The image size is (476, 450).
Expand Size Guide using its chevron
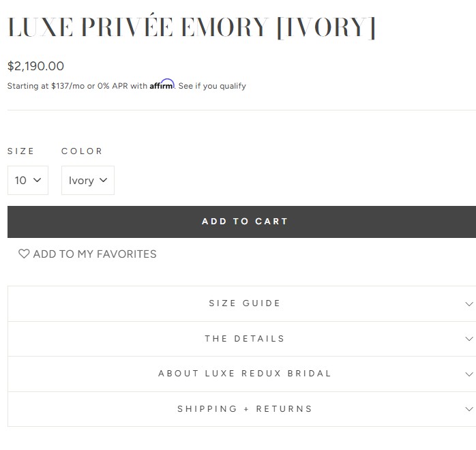[x=468, y=304]
